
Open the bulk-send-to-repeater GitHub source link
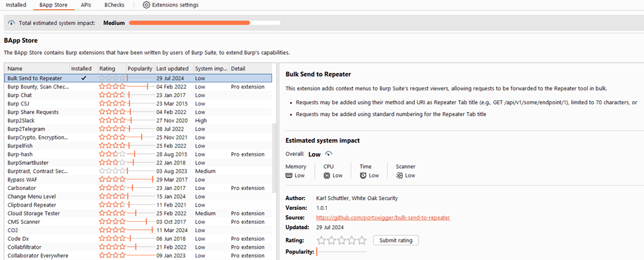(383, 218)
